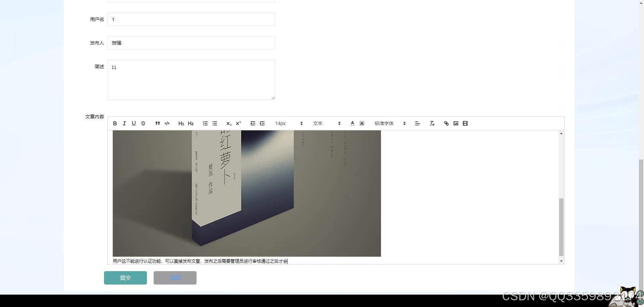The width and height of the screenshot is (644, 307).
Task: Create an ordered numbered list
Action: pos(205,123)
